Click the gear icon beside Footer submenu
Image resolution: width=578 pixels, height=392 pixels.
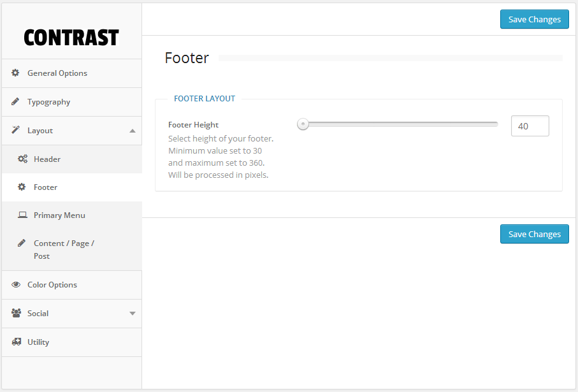coord(22,187)
